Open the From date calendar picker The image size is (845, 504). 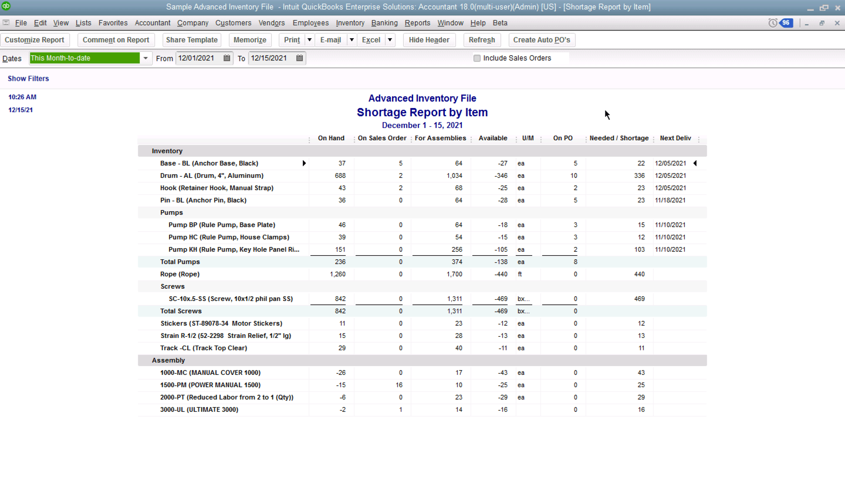pos(227,58)
